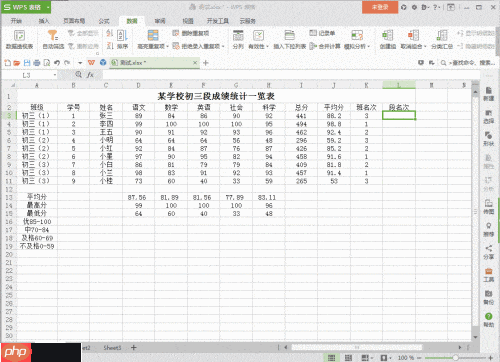
Task: Click the 测试.xlsx document tab
Action: click(155, 63)
